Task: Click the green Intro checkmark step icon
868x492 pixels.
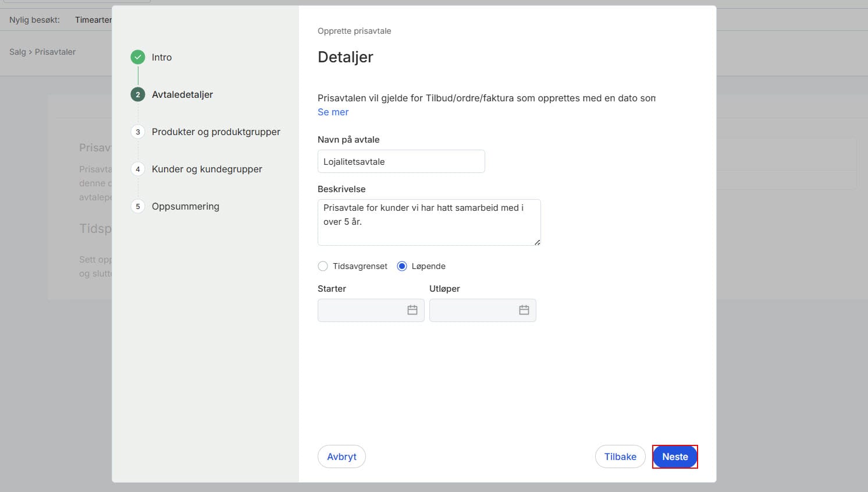Action: pyautogui.click(x=138, y=57)
